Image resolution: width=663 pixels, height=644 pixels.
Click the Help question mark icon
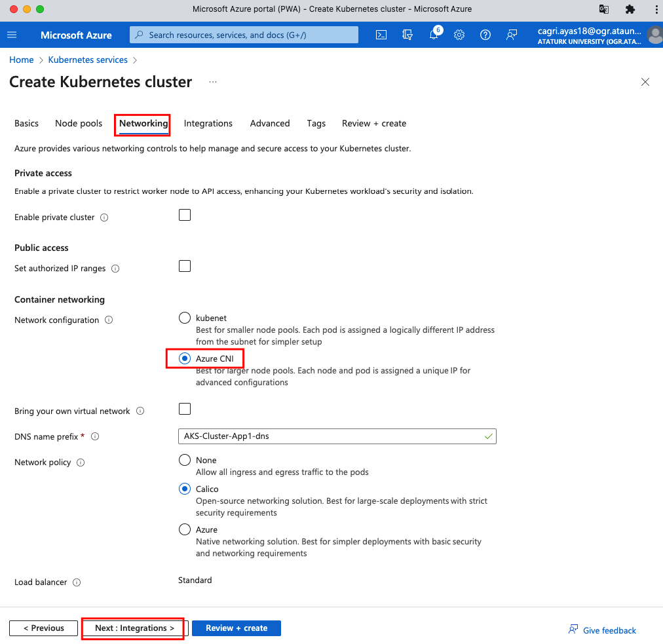(x=485, y=35)
